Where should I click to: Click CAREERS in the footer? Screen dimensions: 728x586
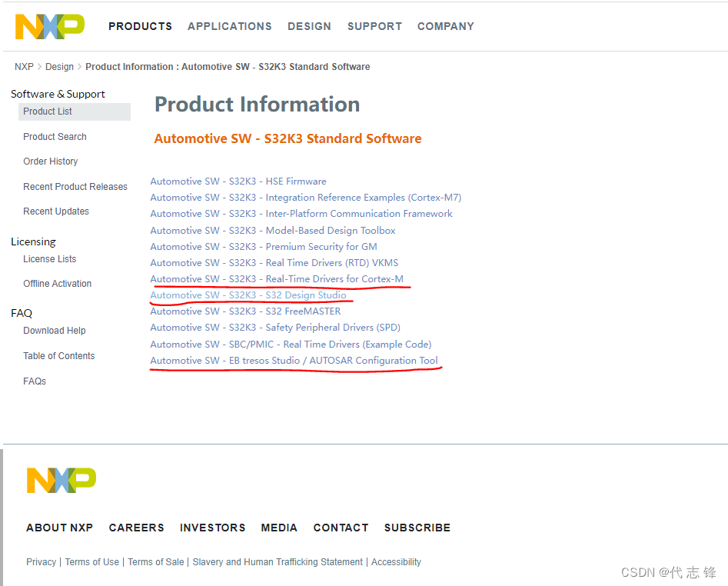click(x=137, y=528)
